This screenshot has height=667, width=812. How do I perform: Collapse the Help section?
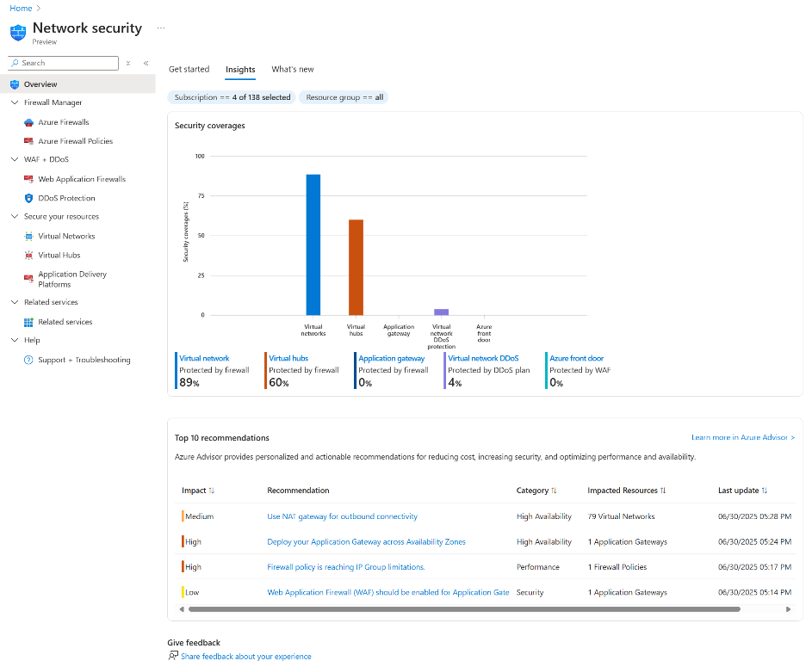pos(15,340)
